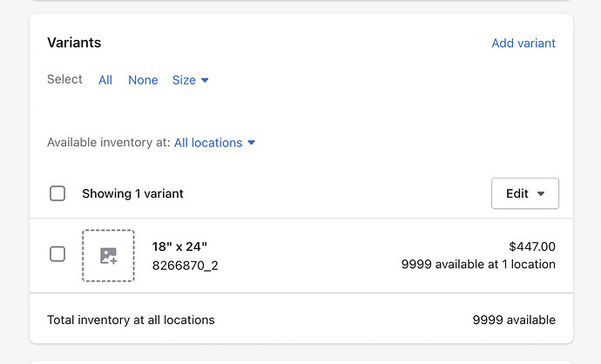This screenshot has width=601, height=364.
Task: Click the Add variant link
Action: (x=523, y=43)
